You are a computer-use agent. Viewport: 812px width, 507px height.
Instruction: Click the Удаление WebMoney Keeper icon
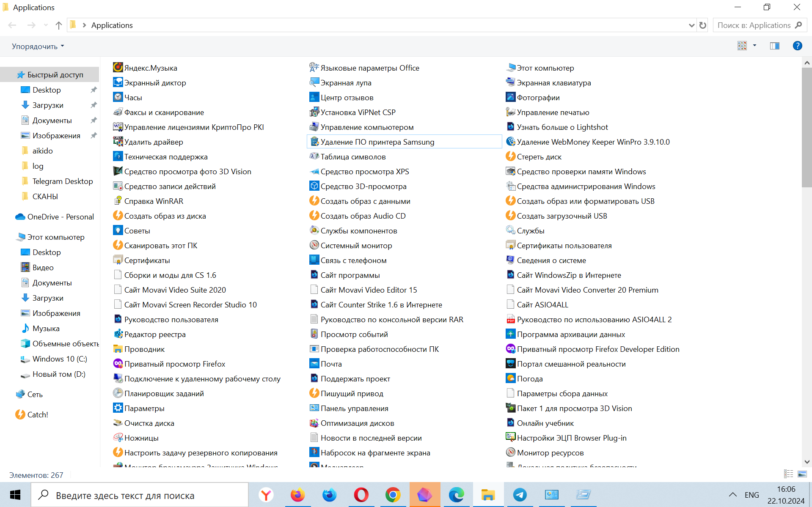point(511,141)
